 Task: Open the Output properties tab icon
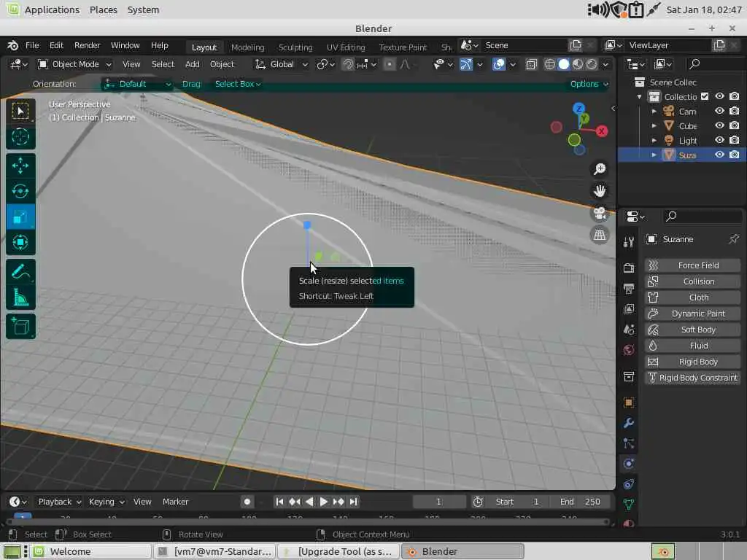pyautogui.click(x=629, y=289)
